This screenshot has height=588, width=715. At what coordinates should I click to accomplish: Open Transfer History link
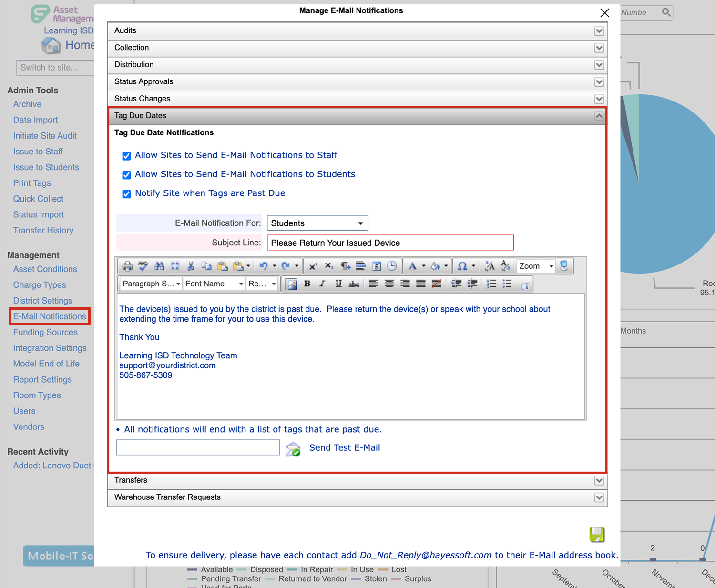coord(43,230)
